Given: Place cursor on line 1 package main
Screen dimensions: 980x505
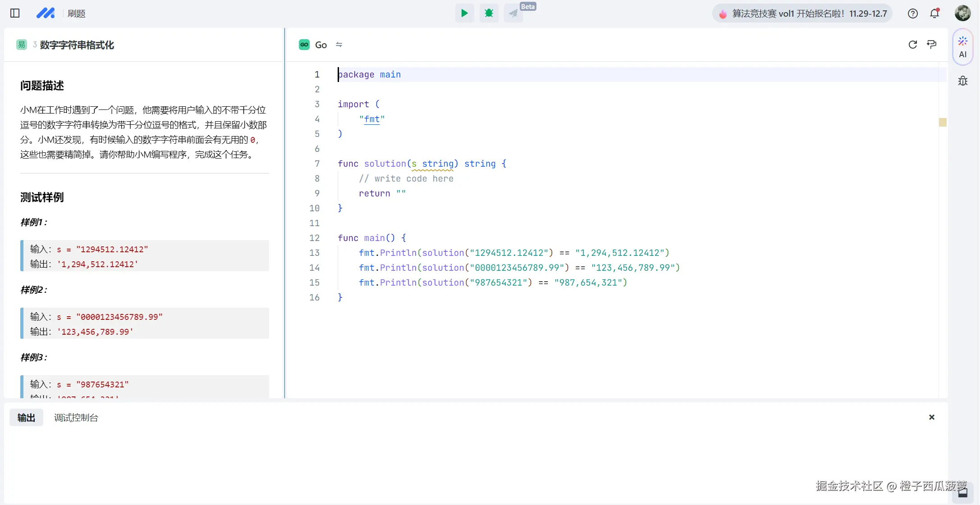Looking at the screenshot, I should [x=369, y=74].
